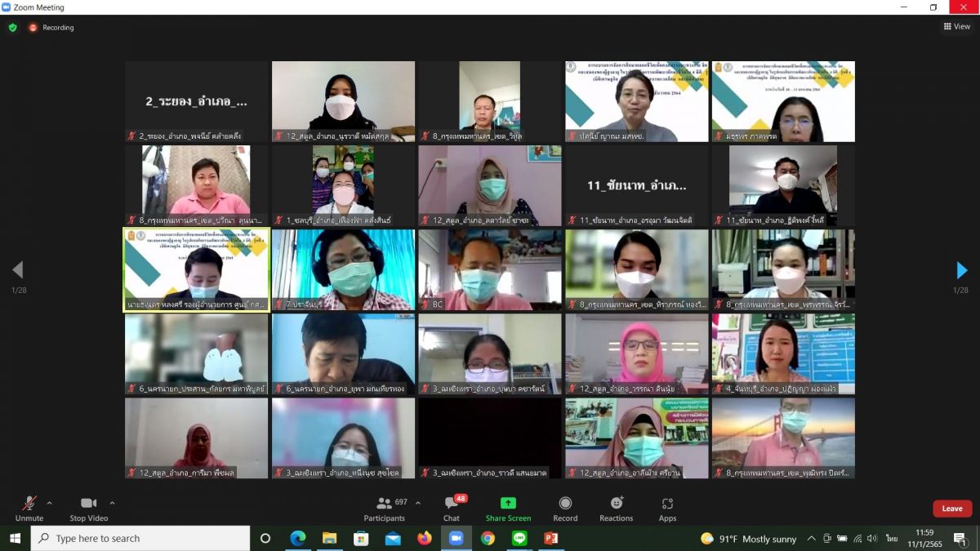Image resolution: width=980 pixels, height=551 pixels.
Task: Click the green encryption shield icon
Action: coord(12,27)
